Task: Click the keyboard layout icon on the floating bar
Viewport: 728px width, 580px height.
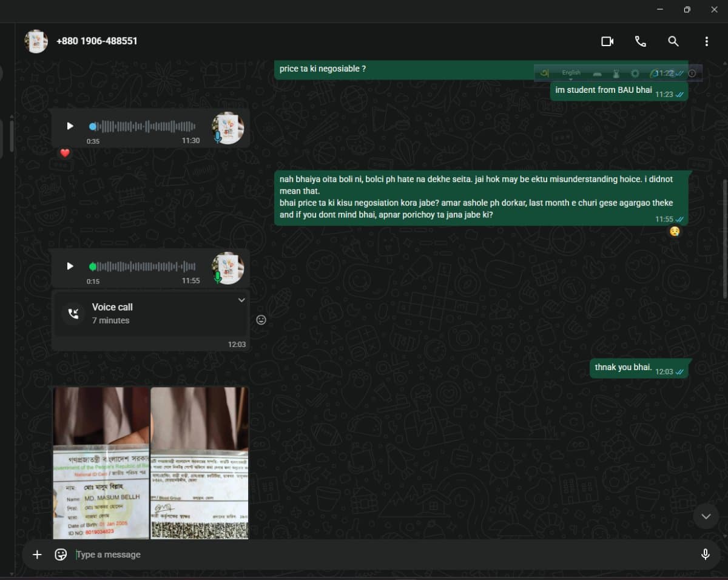Action: click(597, 73)
